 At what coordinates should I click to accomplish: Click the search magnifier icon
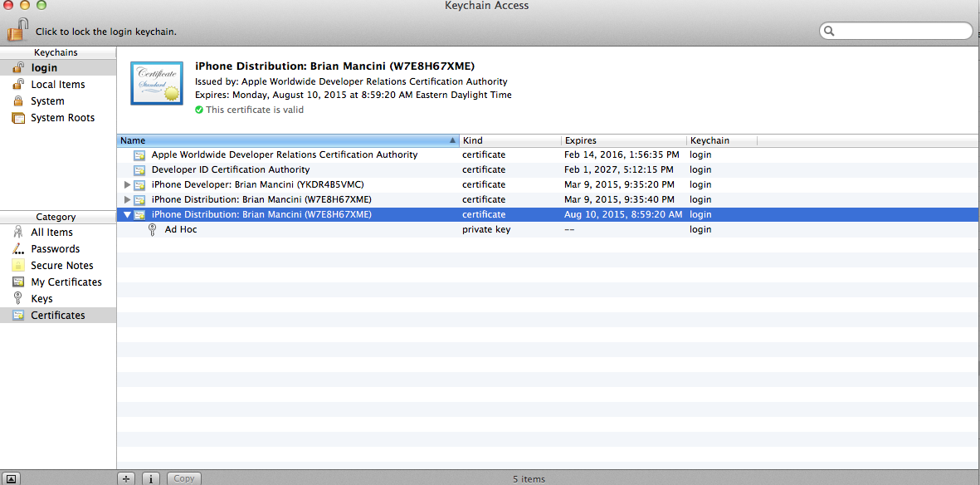(829, 31)
